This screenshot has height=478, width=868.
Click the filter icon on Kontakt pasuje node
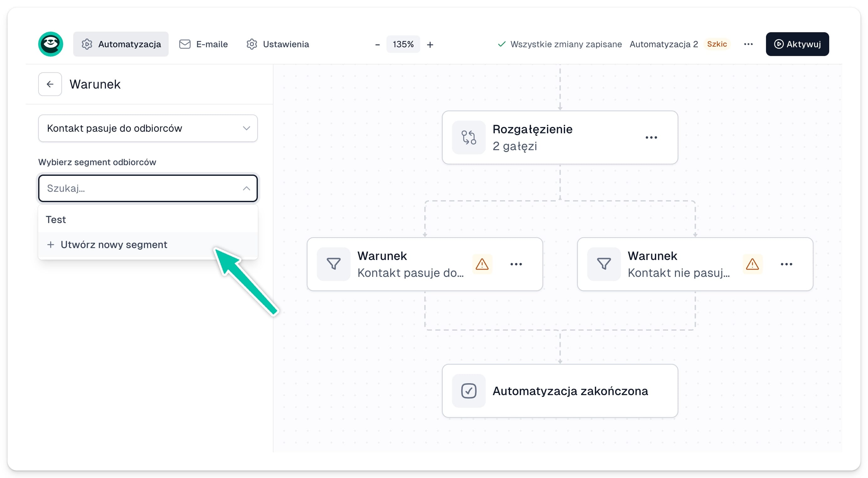(334, 264)
